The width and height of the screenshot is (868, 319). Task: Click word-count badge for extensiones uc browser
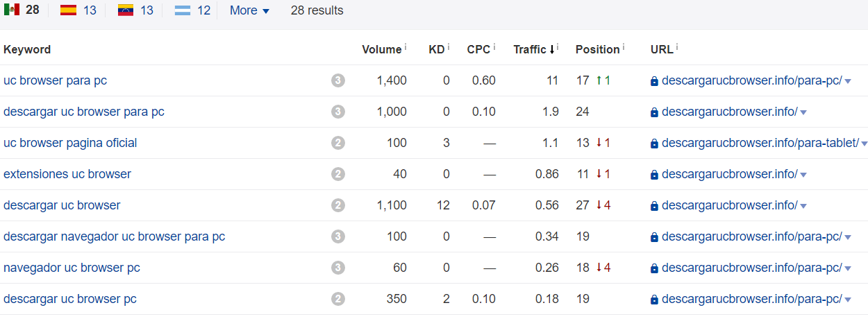tap(338, 174)
